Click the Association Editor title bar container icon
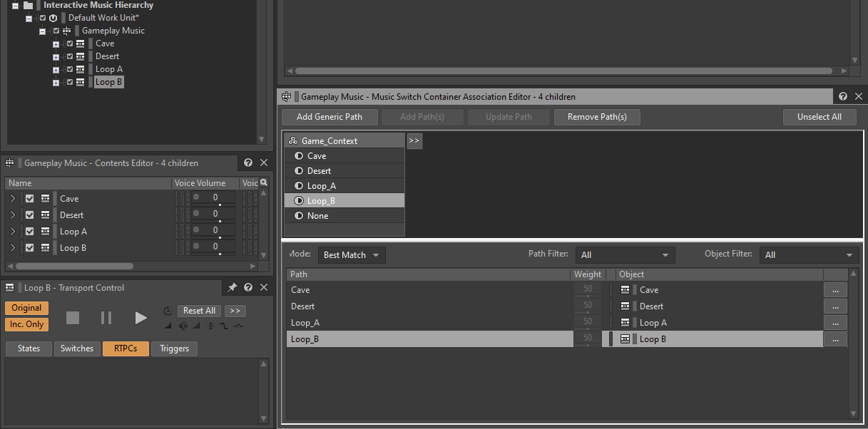 (287, 96)
